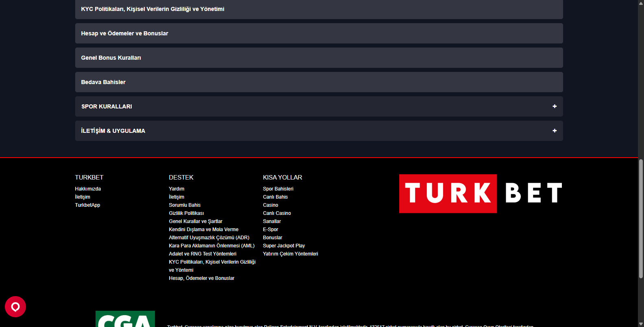Click Hakkımızda footer link
The height and width of the screenshot is (327, 644).
tap(88, 189)
